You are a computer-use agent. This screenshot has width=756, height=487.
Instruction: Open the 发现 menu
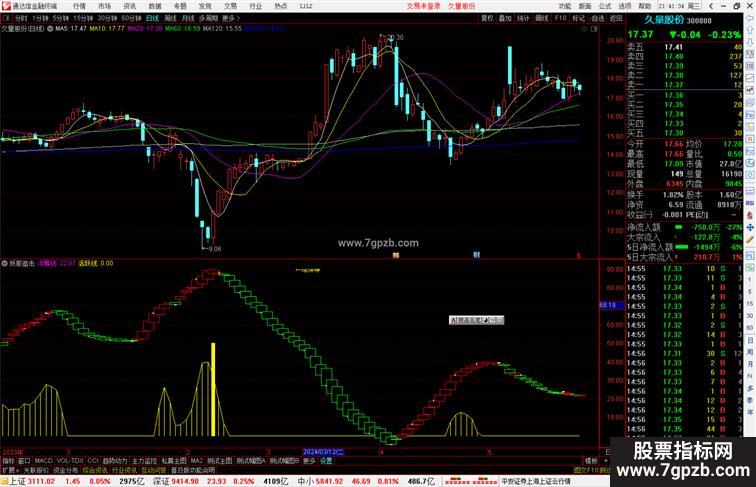pos(205,6)
